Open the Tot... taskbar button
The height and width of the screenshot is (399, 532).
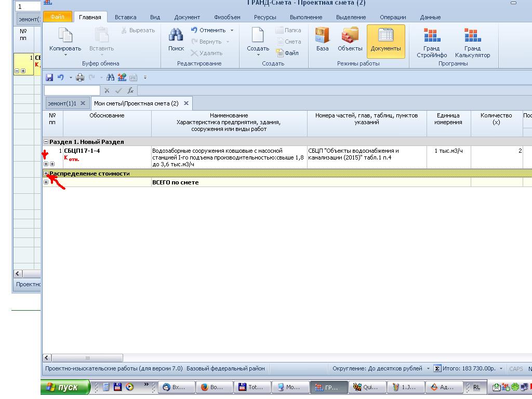252,387
